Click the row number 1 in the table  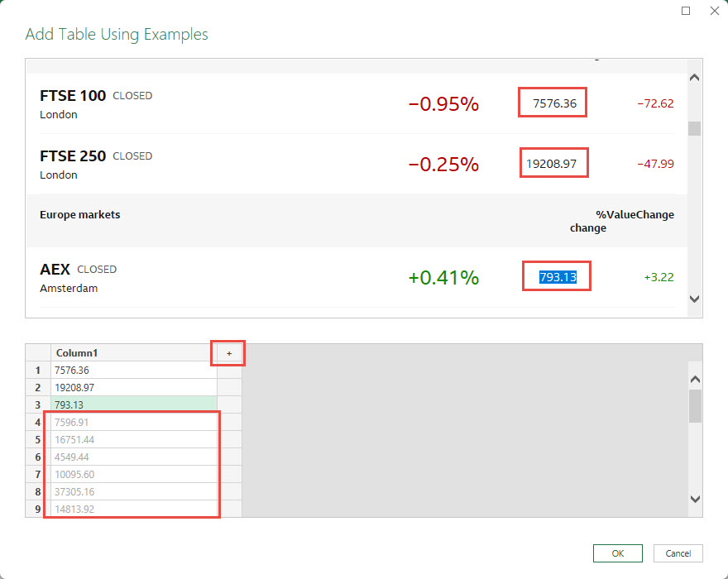(x=37, y=370)
